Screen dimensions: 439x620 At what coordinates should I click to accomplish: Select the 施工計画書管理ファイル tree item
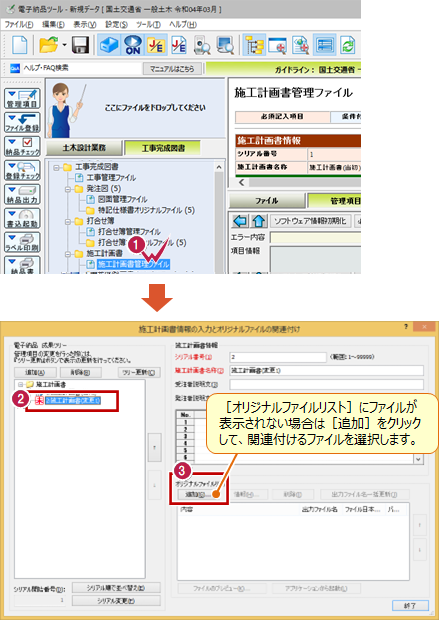(133, 264)
